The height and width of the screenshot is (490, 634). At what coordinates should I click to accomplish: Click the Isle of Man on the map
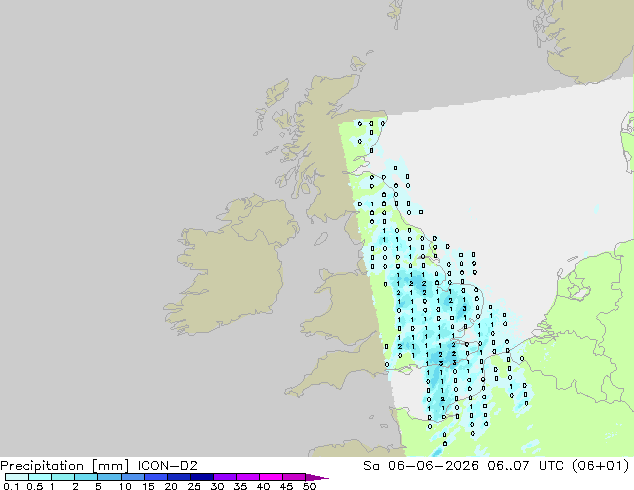point(321,239)
